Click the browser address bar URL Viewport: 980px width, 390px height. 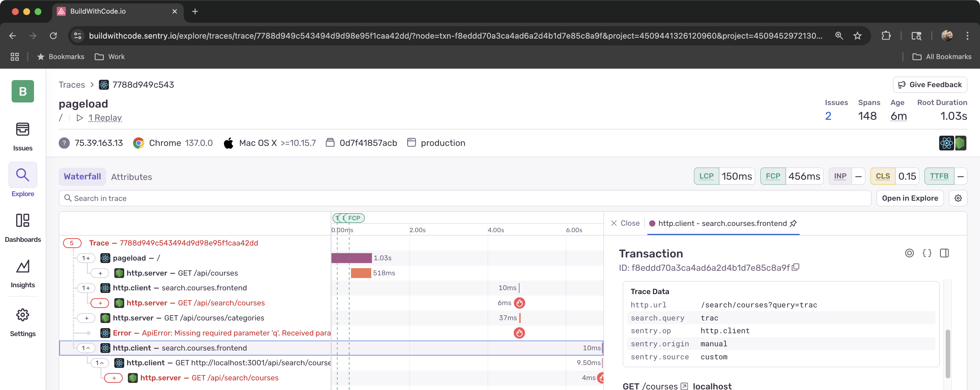point(455,35)
